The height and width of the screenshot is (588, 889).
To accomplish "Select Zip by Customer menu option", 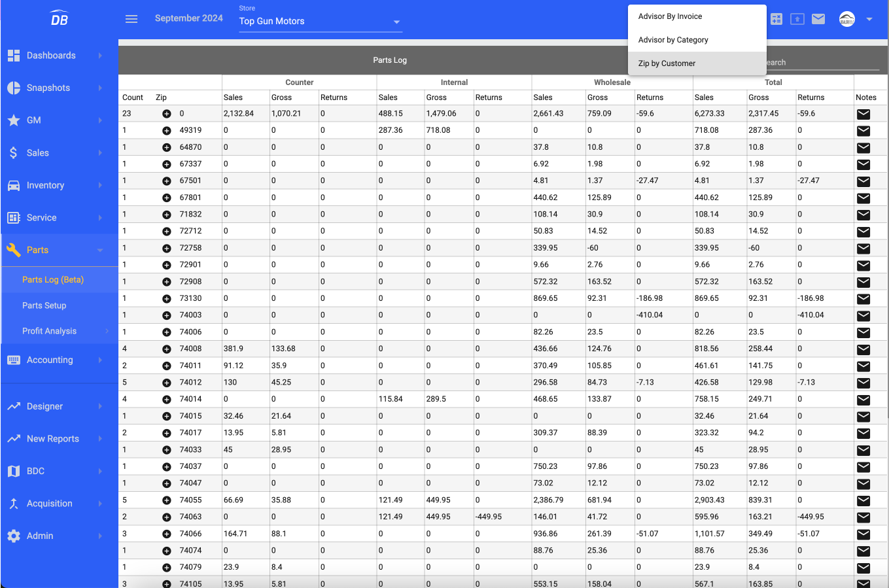I will [x=667, y=63].
